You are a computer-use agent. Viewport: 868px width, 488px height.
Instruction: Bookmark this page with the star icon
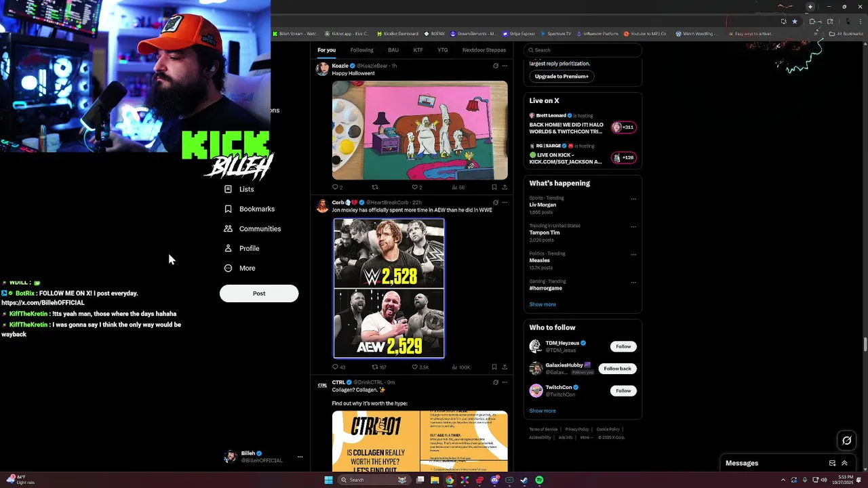coord(795,21)
